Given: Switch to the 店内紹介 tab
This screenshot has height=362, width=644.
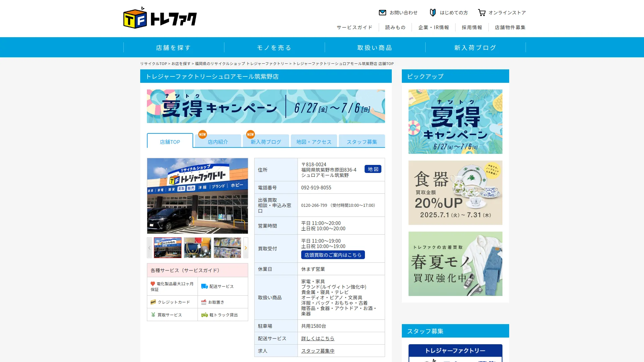Looking at the screenshot, I should click(x=218, y=141).
